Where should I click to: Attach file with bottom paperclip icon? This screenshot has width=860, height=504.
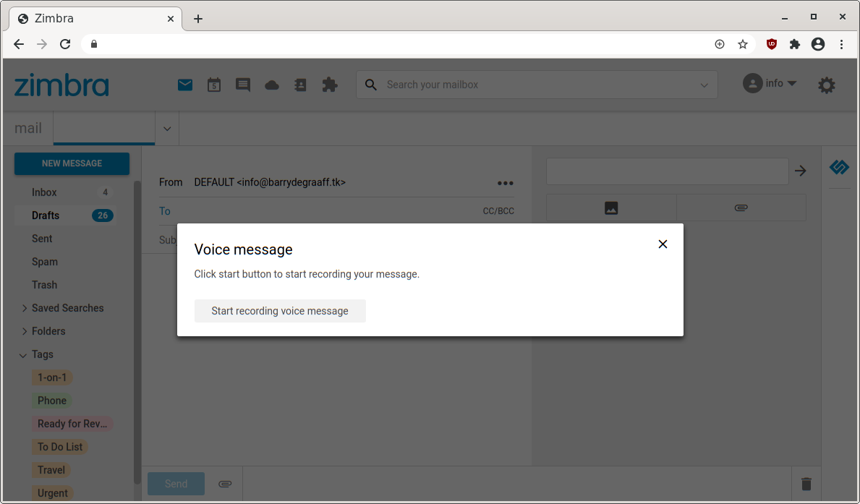pos(225,484)
